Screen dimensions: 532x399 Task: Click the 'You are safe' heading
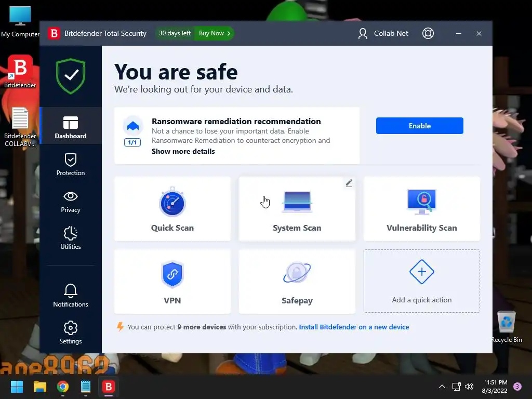coord(176,72)
